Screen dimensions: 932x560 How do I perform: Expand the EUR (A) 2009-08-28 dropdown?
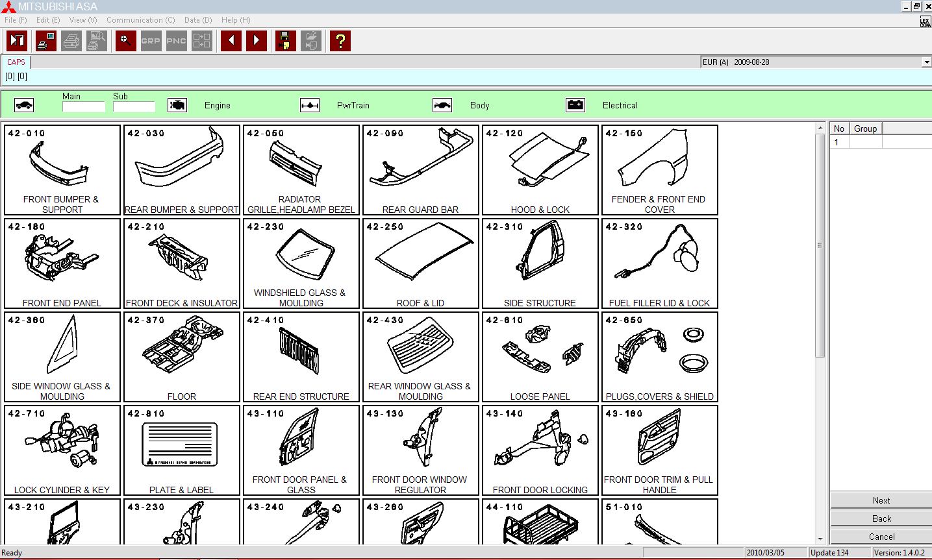point(926,62)
